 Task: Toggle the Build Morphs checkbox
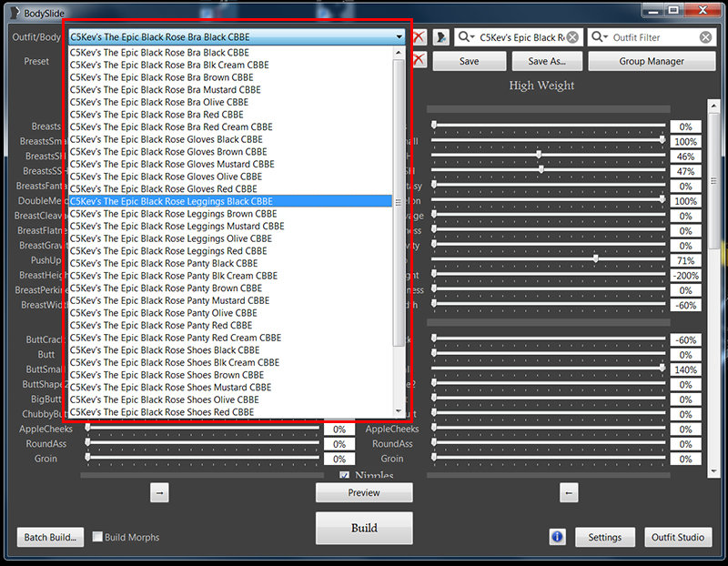pos(97,537)
